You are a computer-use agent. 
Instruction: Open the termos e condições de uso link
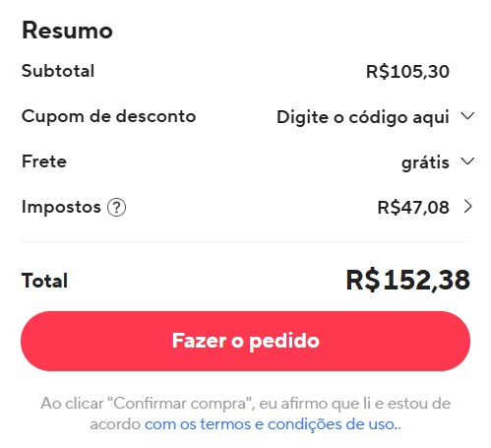pos(271,424)
